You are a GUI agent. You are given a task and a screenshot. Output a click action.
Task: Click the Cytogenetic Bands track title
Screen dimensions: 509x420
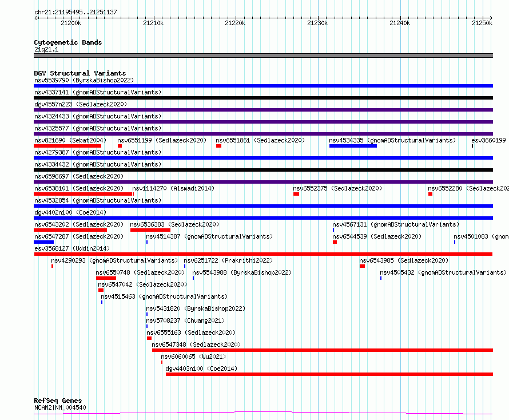[68, 42]
